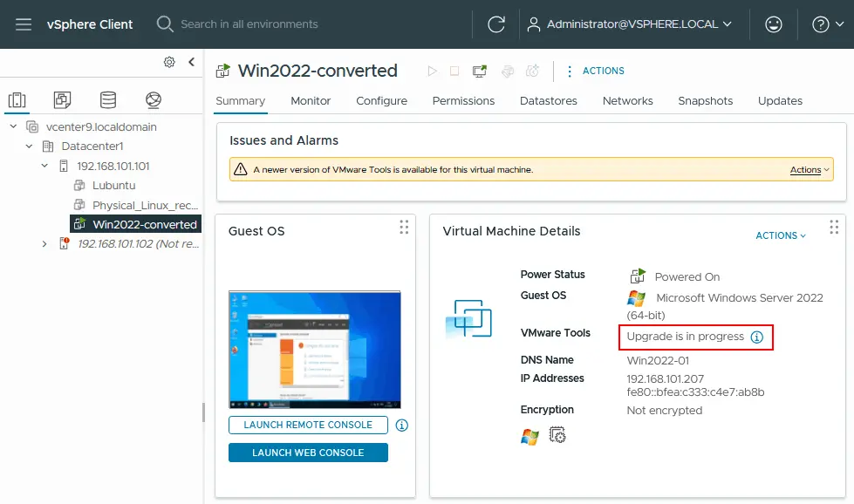This screenshot has width=854, height=504.
Task: Open ACTIONS dropdown in Virtual Machine Details
Action: (x=781, y=235)
